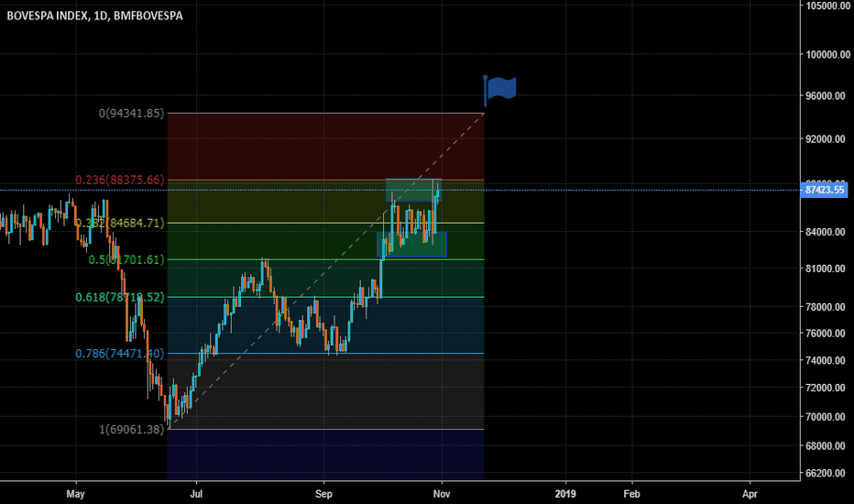This screenshot has width=854, height=504.
Task: Click the 81000.00 price axis label
Action: [826, 268]
